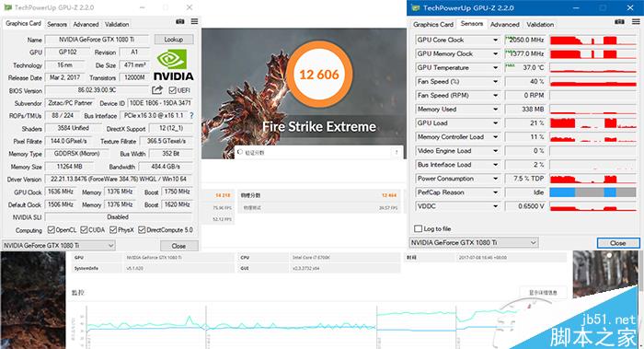Open the Memory Controller Load sensor dropdown
The height and width of the screenshot is (349, 644).
[x=495, y=137]
